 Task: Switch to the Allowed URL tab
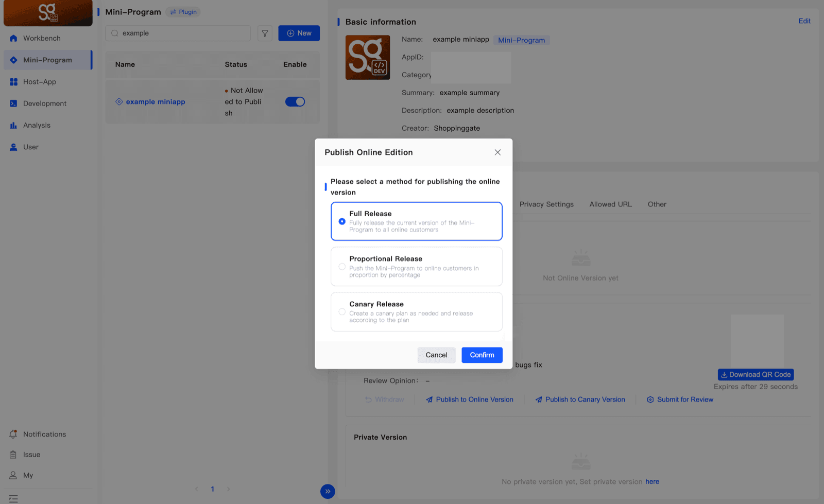pos(610,204)
